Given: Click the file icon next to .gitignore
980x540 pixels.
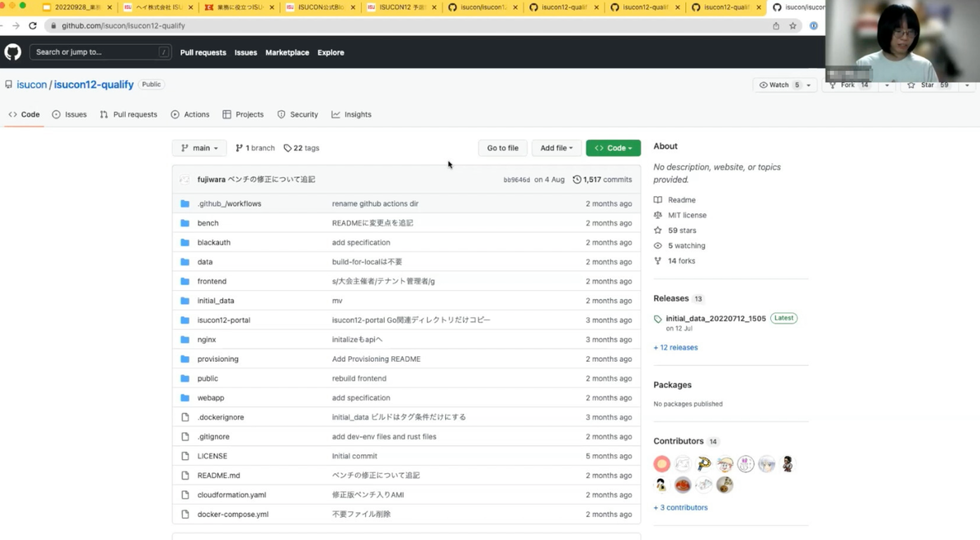Looking at the screenshot, I should click(185, 437).
